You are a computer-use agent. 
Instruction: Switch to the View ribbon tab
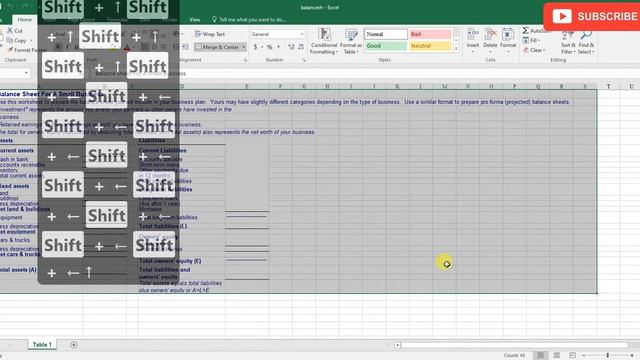tap(195, 20)
